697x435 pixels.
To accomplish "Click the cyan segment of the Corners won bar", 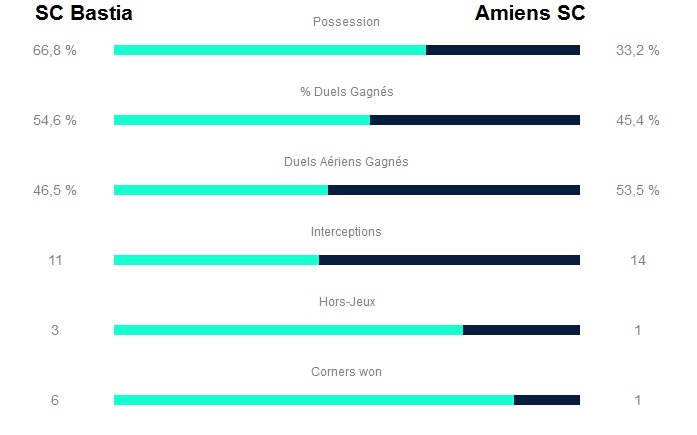I will tap(313, 400).
